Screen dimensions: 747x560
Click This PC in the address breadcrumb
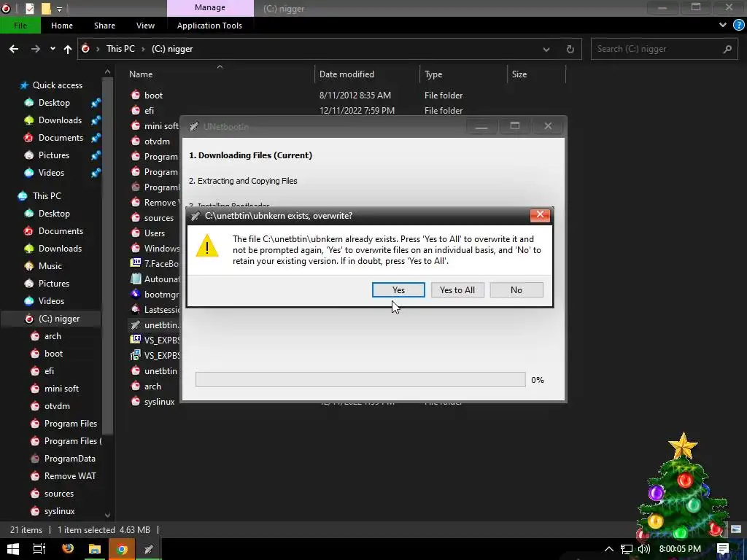point(120,49)
